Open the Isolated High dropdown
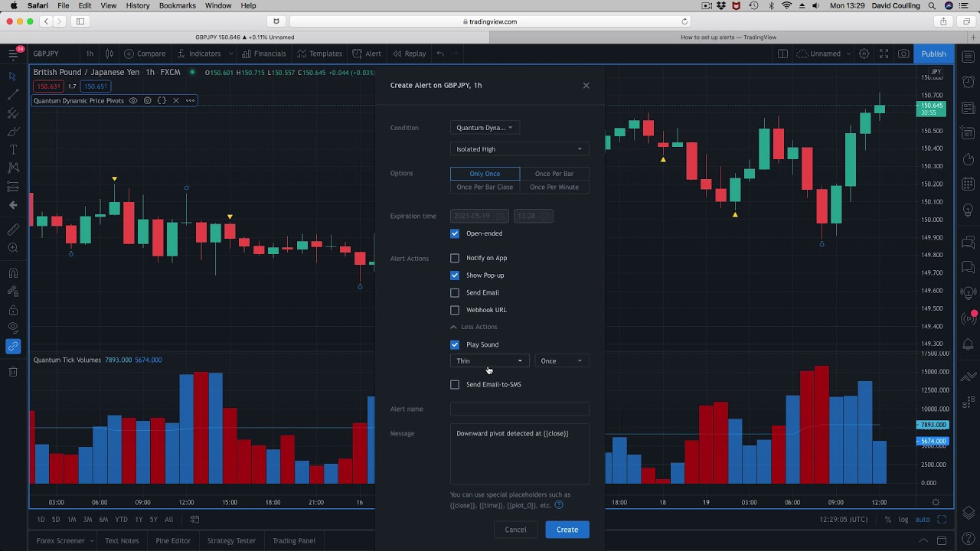The width and height of the screenshot is (980, 551). coord(520,149)
